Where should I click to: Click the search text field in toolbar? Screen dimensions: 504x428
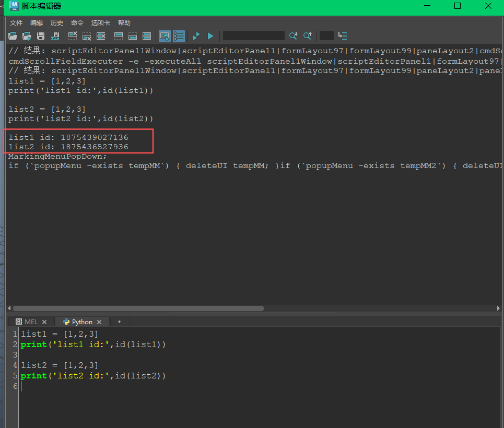254,35
